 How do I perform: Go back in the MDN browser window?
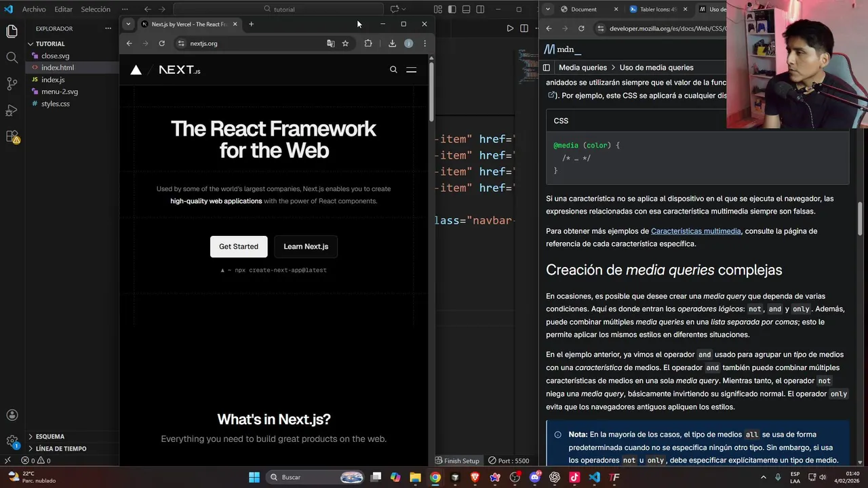[549, 28]
